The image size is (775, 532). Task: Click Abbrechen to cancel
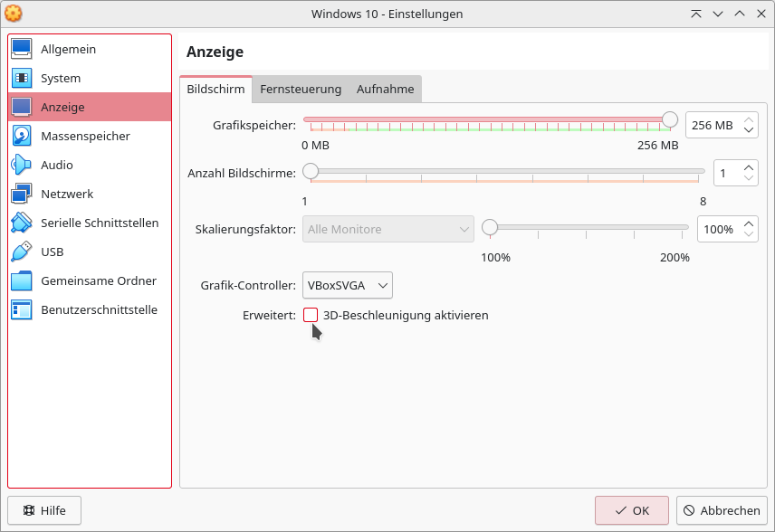coord(722,510)
